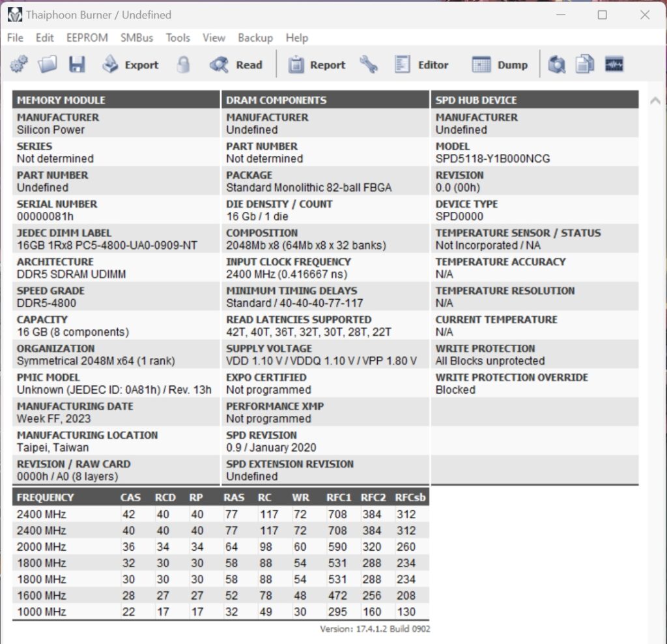Click the memory module icon in toolbar
The height and width of the screenshot is (644, 667).
pos(614,65)
